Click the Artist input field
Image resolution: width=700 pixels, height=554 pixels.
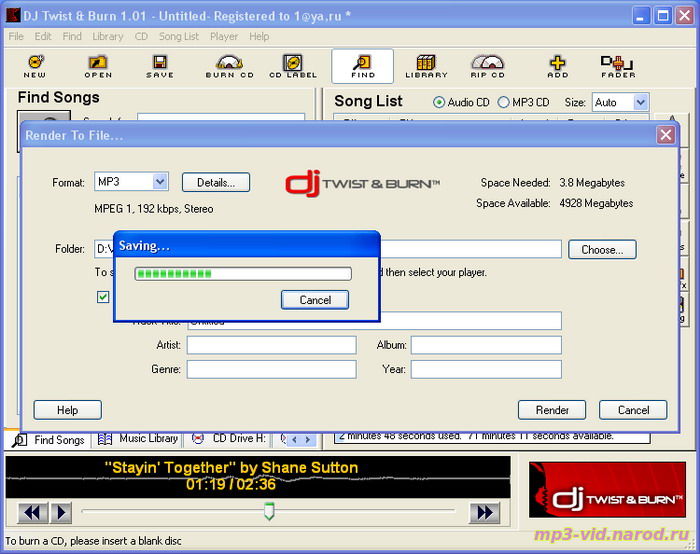pos(271,345)
